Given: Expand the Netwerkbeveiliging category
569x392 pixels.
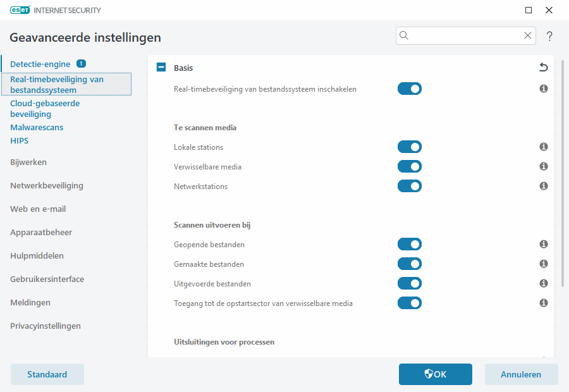Looking at the screenshot, I should (x=47, y=186).
